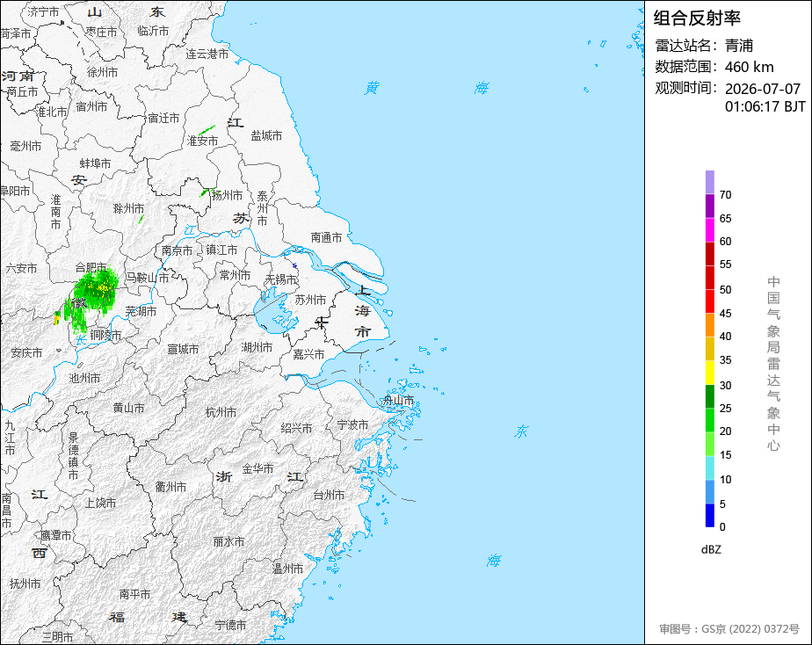
Task: Click the 连云港市 label
Action: click(207, 54)
